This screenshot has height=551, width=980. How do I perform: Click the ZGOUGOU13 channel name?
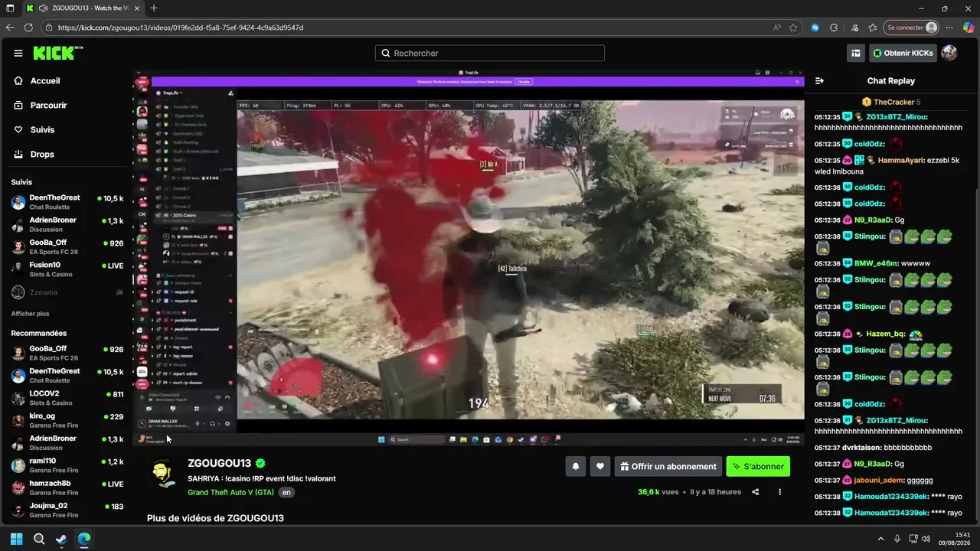click(x=220, y=463)
